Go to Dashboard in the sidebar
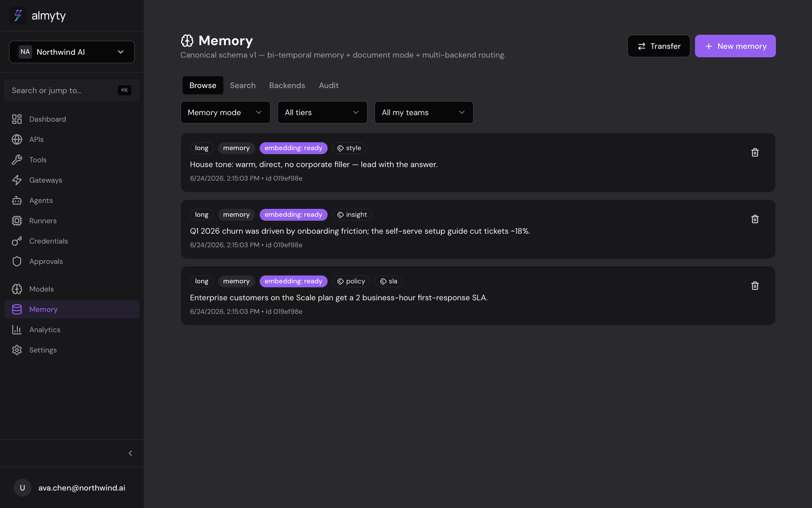The width and height of the screenshot is (812, 508). (72, 119)
